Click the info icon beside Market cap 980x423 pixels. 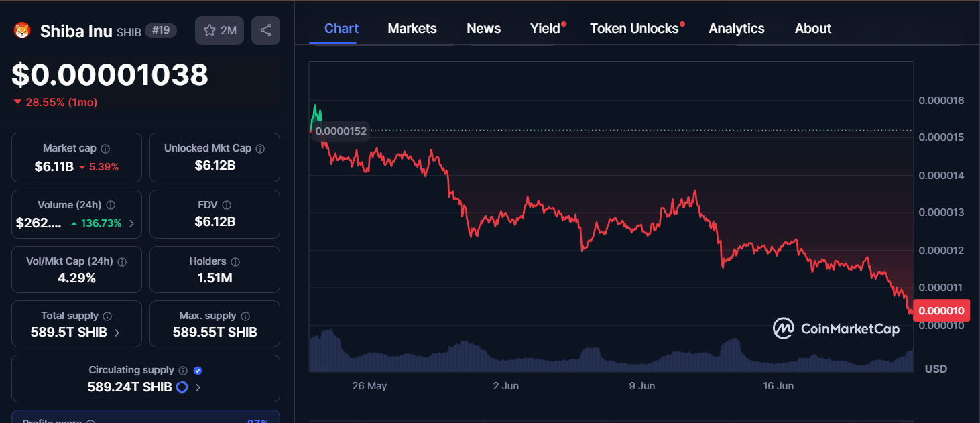(x=105, y=148)
